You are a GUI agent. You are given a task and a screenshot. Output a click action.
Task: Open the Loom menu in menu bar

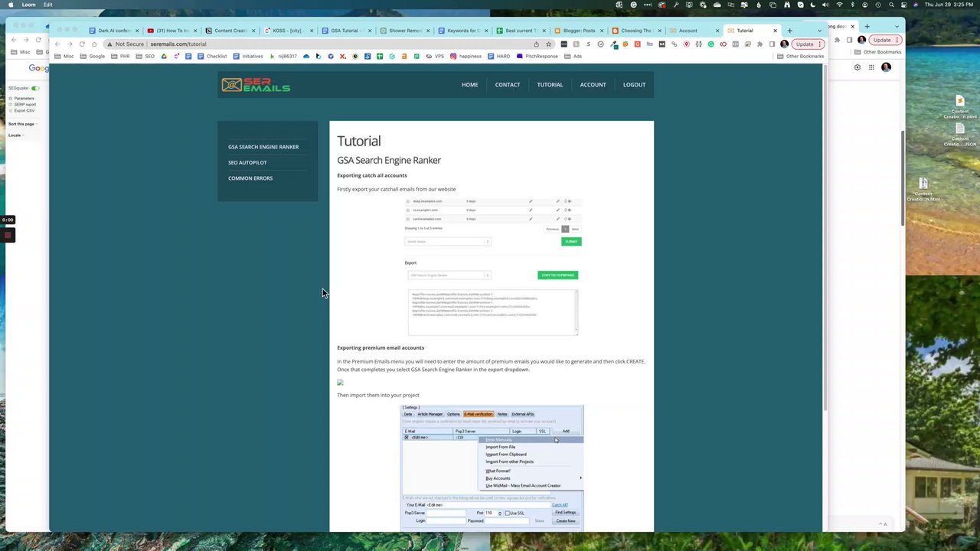28,5
